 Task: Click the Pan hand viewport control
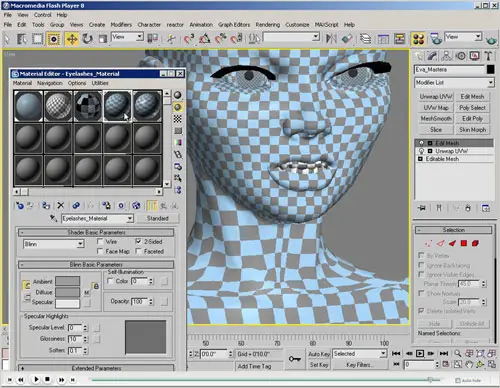point(469,365)
